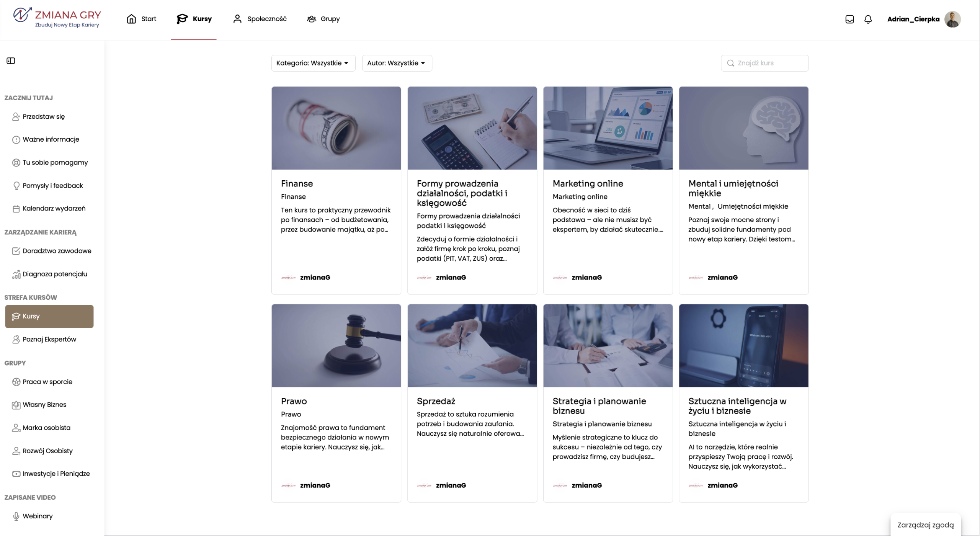Go to Diagnoza potencjału
Image resolution: width=980 pixels, height=536 pixels.
click(55, 274)
